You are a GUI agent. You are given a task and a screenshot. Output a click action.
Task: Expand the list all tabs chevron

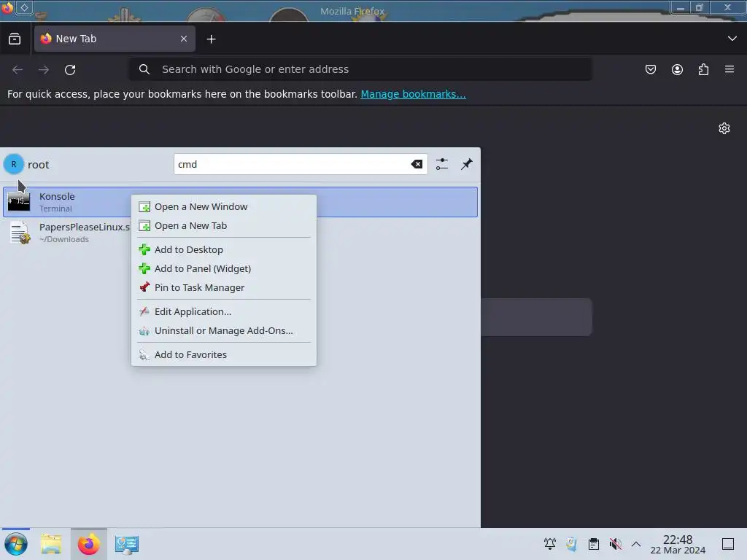(732, 39)
